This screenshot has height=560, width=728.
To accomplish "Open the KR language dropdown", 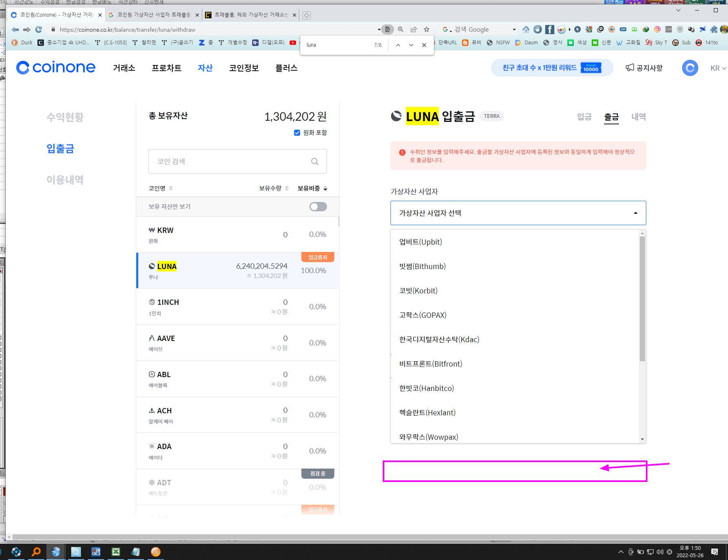I will pos(718,68).
